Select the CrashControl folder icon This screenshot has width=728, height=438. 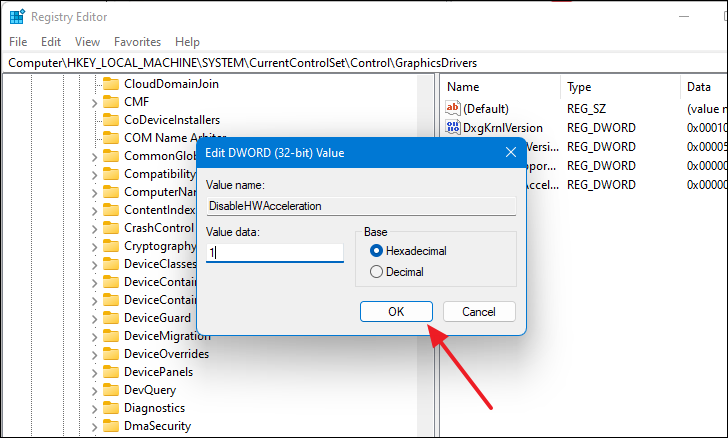coord(110,228)
